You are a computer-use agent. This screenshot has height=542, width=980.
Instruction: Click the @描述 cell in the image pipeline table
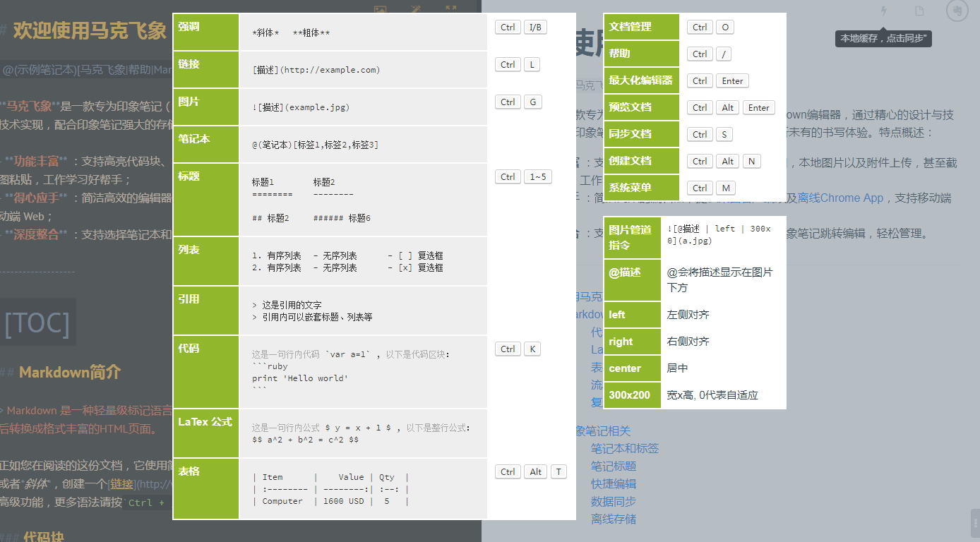pyautogui.click(x=632, y=279)
